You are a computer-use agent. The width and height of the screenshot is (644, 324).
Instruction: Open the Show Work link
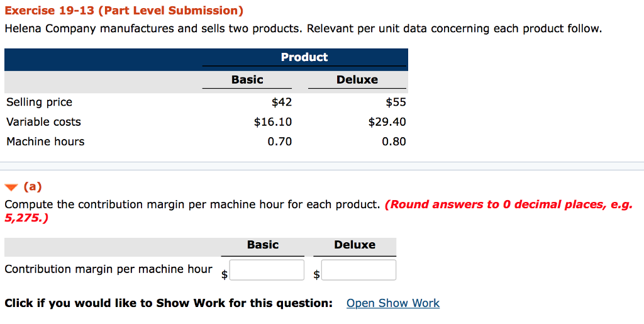392,303
